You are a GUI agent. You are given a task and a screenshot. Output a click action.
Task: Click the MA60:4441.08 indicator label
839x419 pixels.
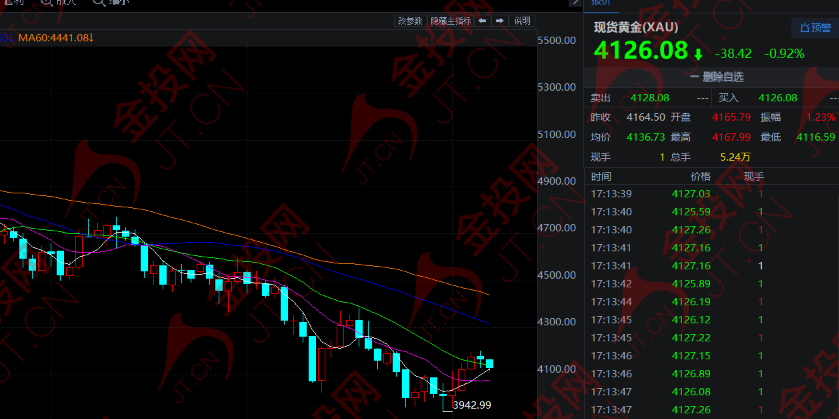(56, 38)
